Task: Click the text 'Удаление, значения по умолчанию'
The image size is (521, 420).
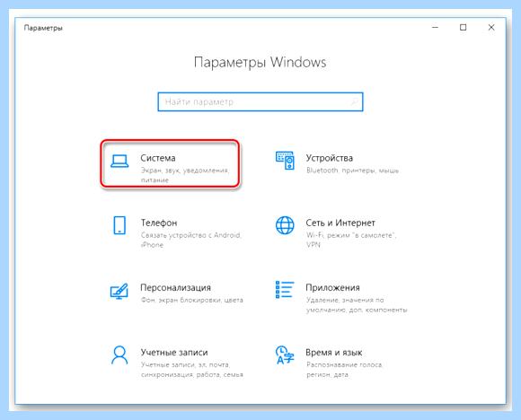Action: click(345, 305)
